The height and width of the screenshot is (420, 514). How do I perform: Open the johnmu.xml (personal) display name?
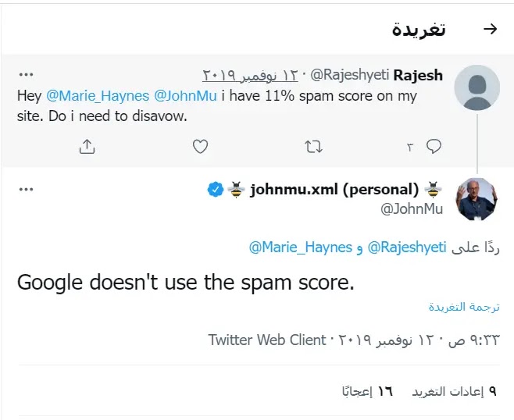coord(335,190)
